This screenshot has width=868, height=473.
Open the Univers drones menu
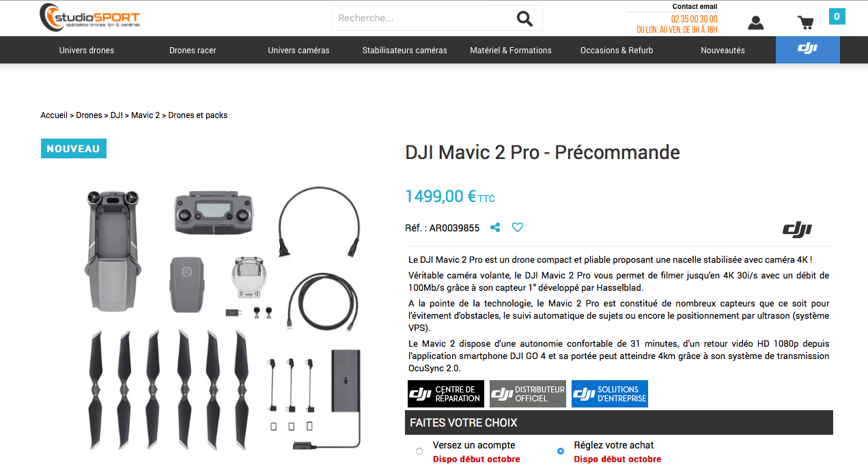87,50
